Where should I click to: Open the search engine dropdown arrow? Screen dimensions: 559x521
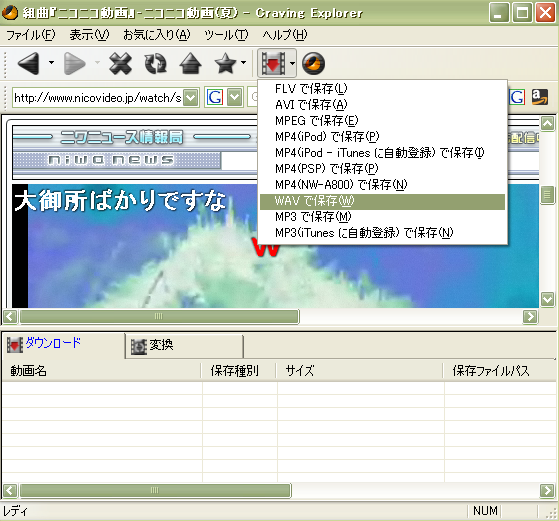(235, 97)
